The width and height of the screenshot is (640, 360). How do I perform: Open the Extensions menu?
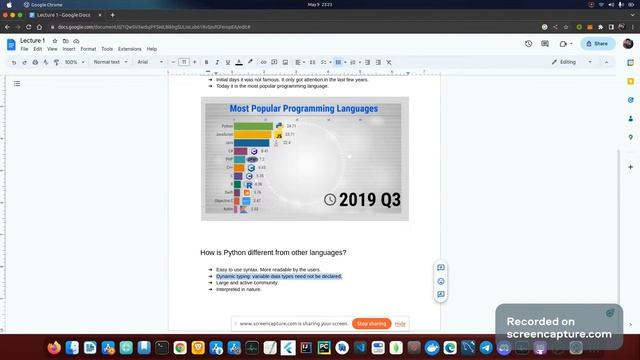(129, 49)
